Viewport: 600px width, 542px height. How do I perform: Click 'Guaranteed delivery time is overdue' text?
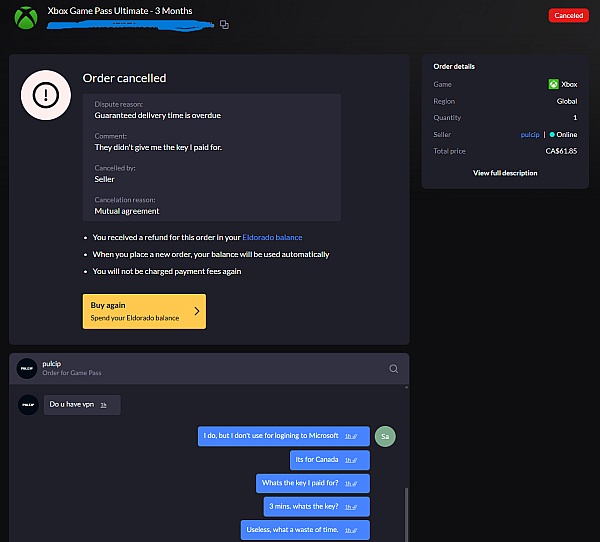click(158, 116)
